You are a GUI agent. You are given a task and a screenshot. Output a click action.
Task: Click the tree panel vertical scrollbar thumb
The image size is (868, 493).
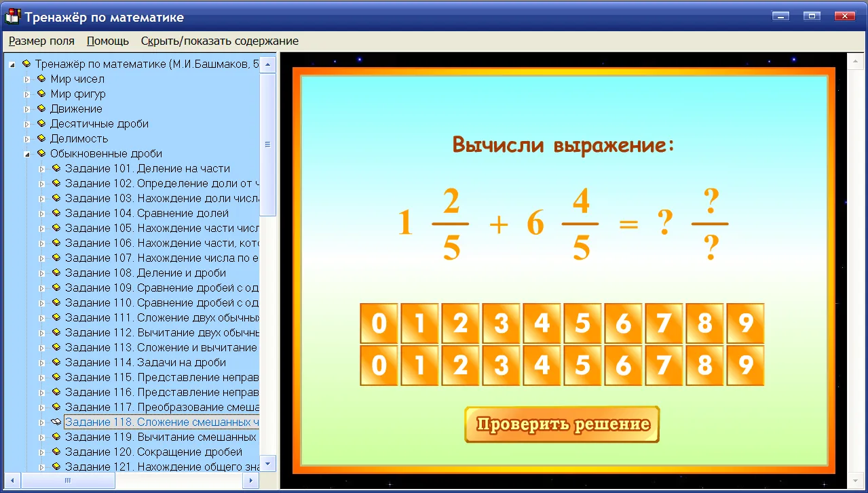(x=267, y=144)
